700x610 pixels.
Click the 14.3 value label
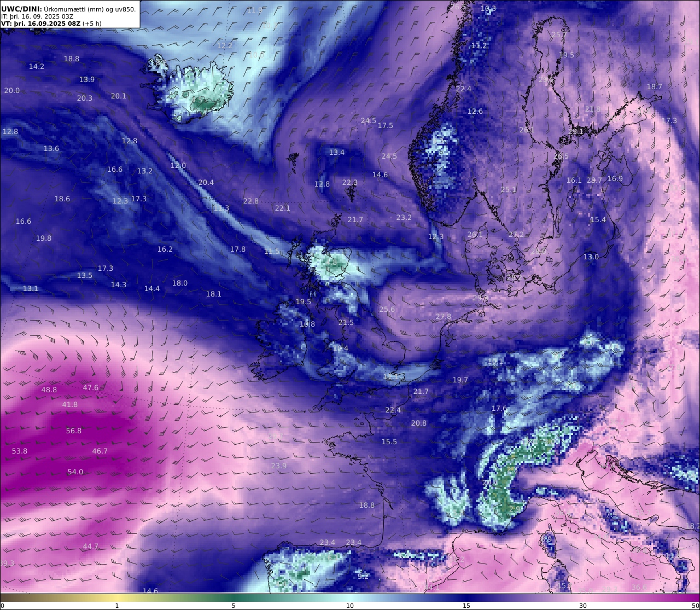[x=119, y=285]
